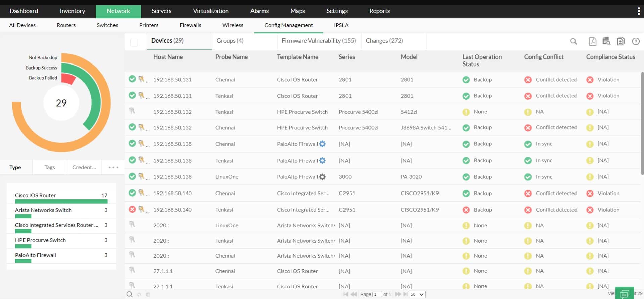Open the green chat support icon
Image resolution: width=644 pixels, height=299 pixels.
click(x=625, y=293)
